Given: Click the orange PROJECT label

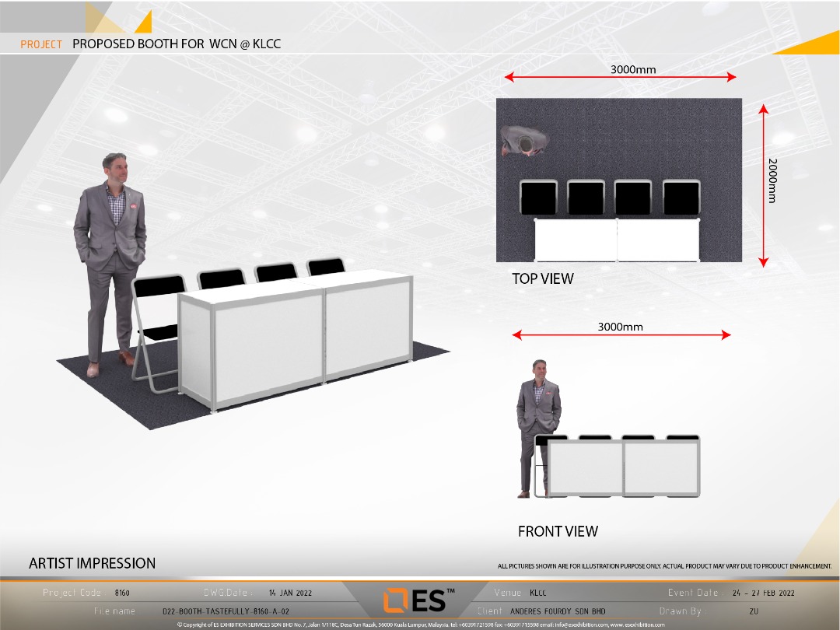Looking at the screenshot, I should tap(41, 44).
